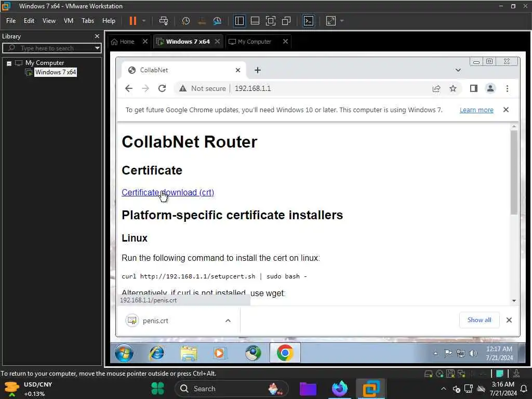This screenshot has width=532, height=399.
Task: Pause the virtual machine
Action: tap(132, 21)
